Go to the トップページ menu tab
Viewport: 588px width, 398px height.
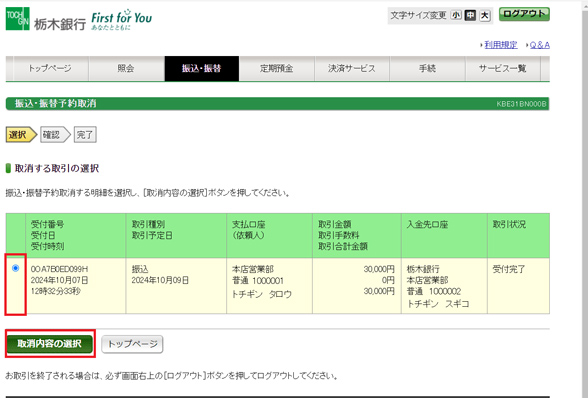(50, 69)
